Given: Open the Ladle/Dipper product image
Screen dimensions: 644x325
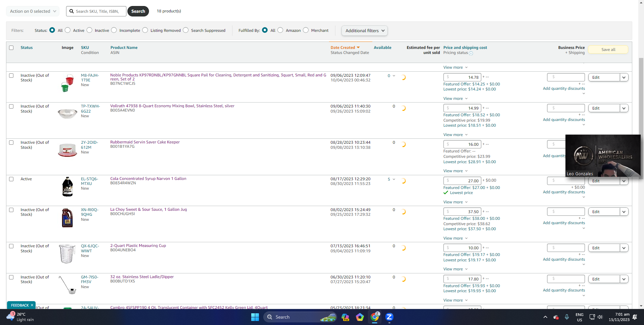Looking at the screenshot, I should click(x=67, y=285).
